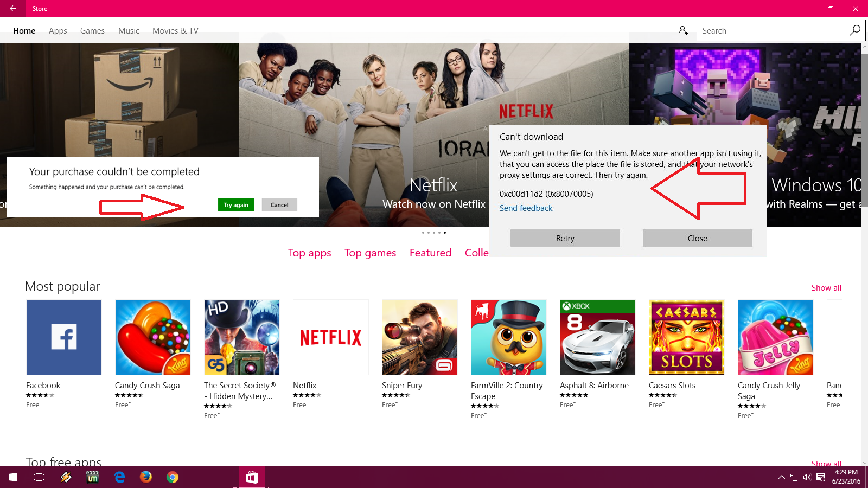Screen dimensions: 868x488
Task: Click in the Search input field
Action: [773, 31]
